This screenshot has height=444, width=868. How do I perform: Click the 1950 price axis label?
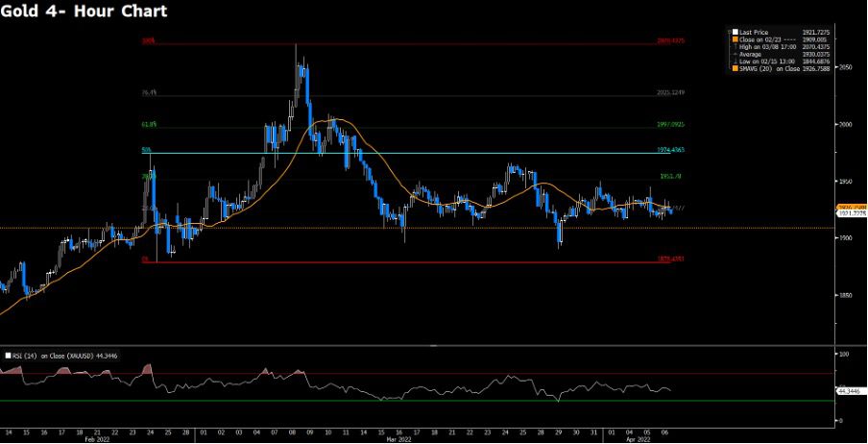click(845, 182)
